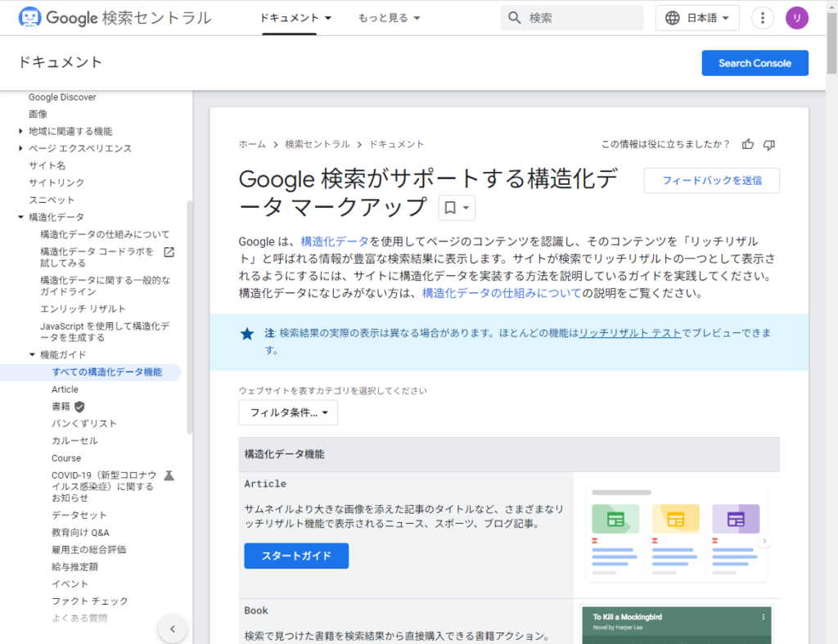The width and height of the screenshot is (838, 644).
Task: Click the Mockingbird book preview thumbnail
Action: click(x=676, y=625)
